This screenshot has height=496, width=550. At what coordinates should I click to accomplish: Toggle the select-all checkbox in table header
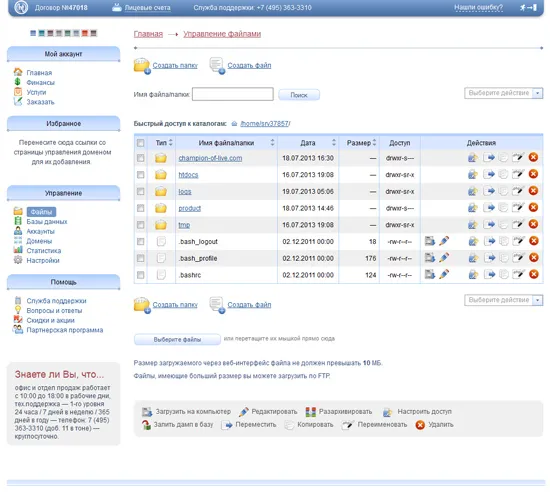(x=141, y=143)
